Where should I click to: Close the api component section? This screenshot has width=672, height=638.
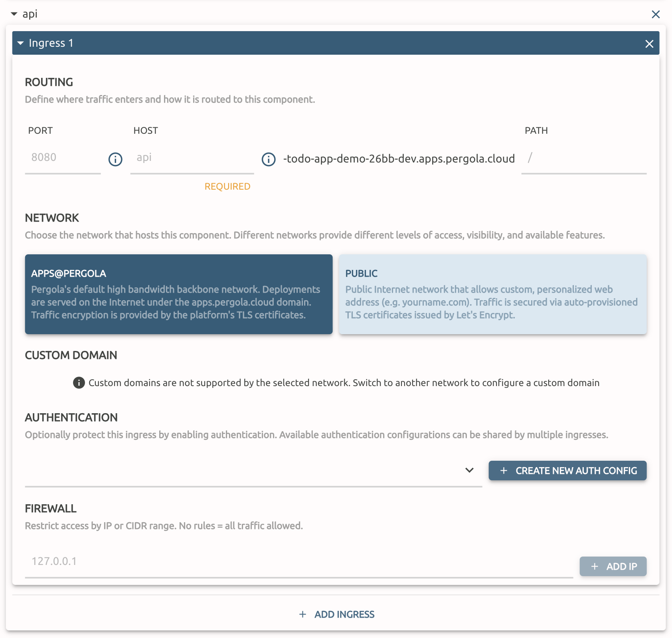[656, 14]
